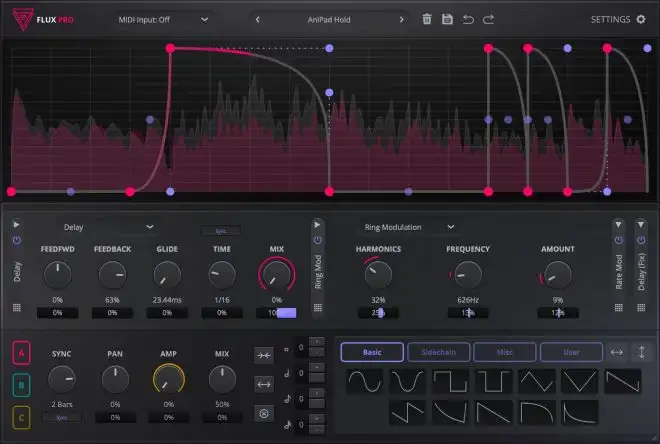This screenshot has height=444, width=660.
Task: Click the HARMONICS knob
Action: click(378, 275)
